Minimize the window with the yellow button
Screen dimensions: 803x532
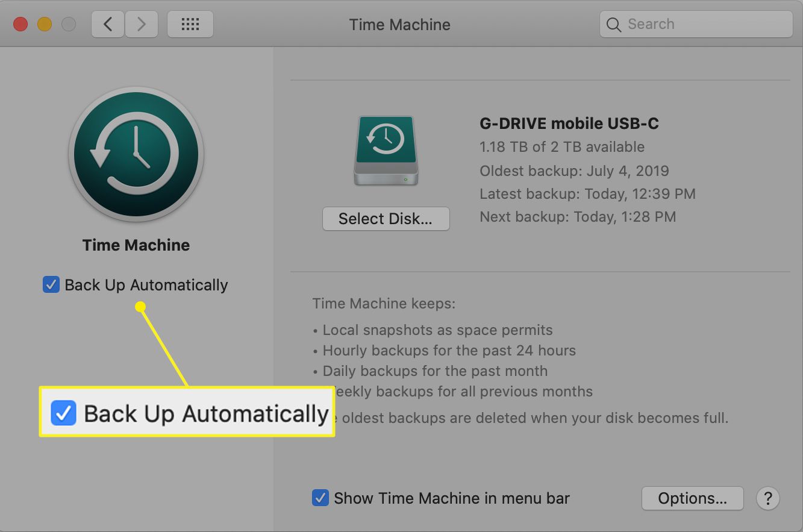point(45,25)
